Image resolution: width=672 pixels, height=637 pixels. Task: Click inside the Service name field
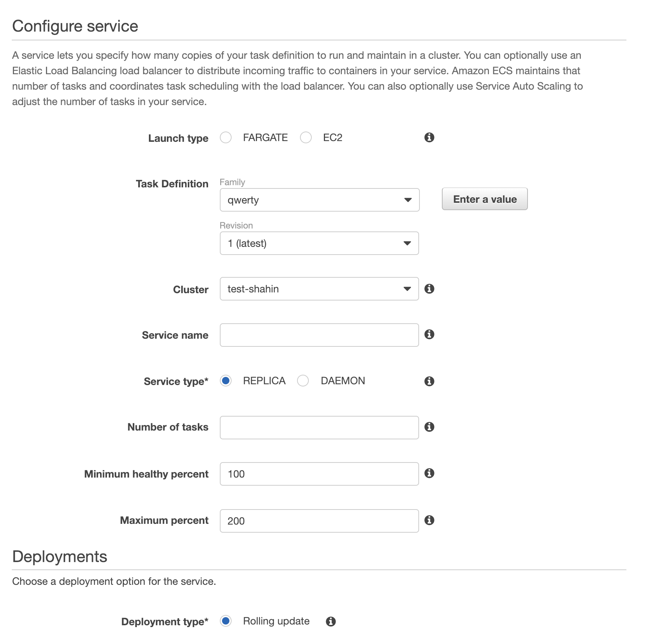pyautogui.click(x=319, y=335)
